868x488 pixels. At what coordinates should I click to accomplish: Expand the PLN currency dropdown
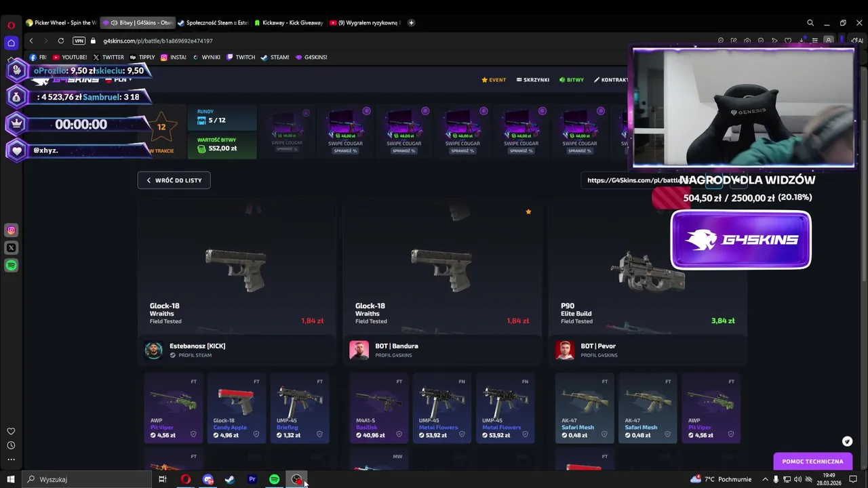click(119, 80)
